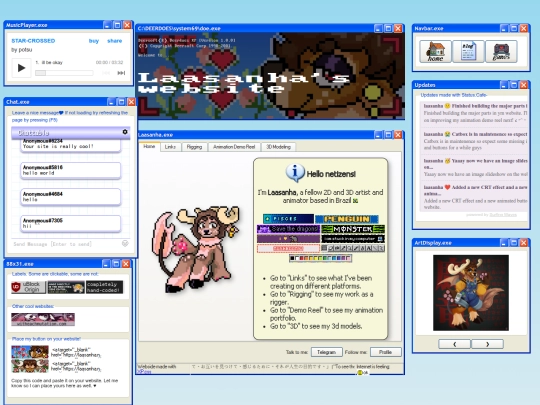Open the Animation Demo Reel tab
The height and width of the screenshot is (405, 540).
click(234, 147)
